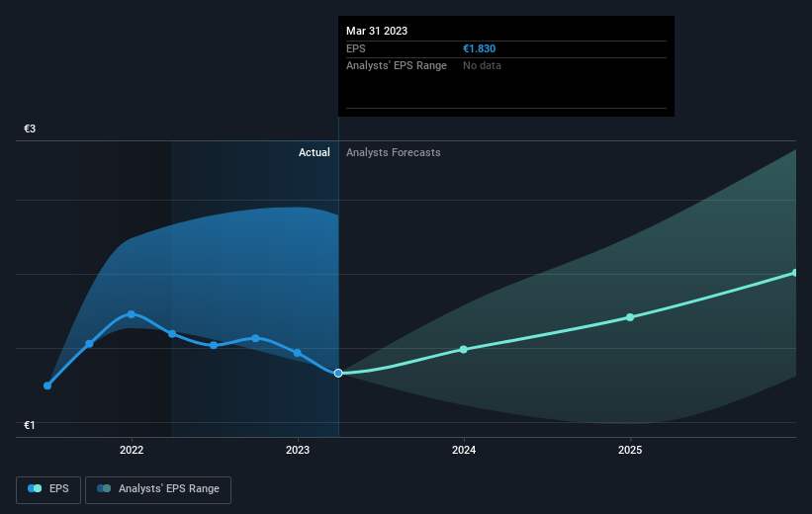
Task: Click the €3 y-axis label
Action: click(30, 128)
